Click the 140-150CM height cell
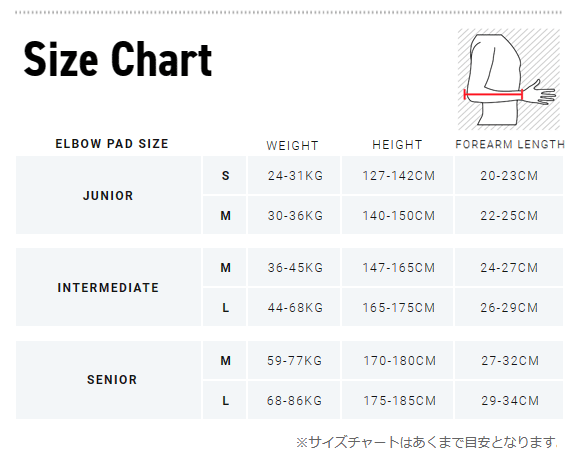The height and width of the screenshot is (460, 580). pos(398,215)
